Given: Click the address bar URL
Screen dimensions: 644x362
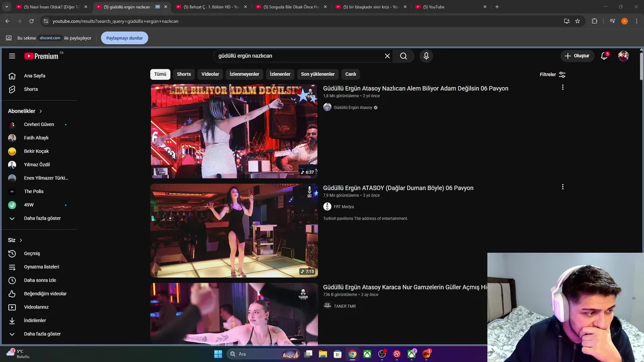Looking at the screenshot, I should coord(115,21).
